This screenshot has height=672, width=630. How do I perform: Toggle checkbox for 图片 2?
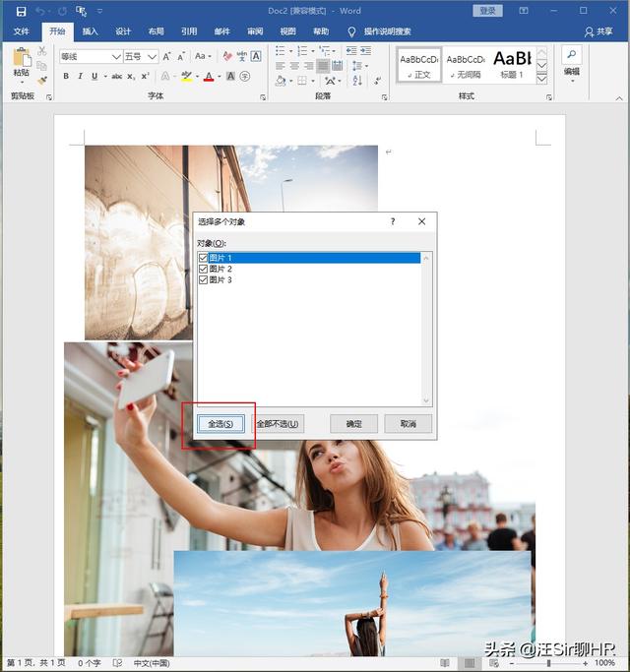click(204, 269)
